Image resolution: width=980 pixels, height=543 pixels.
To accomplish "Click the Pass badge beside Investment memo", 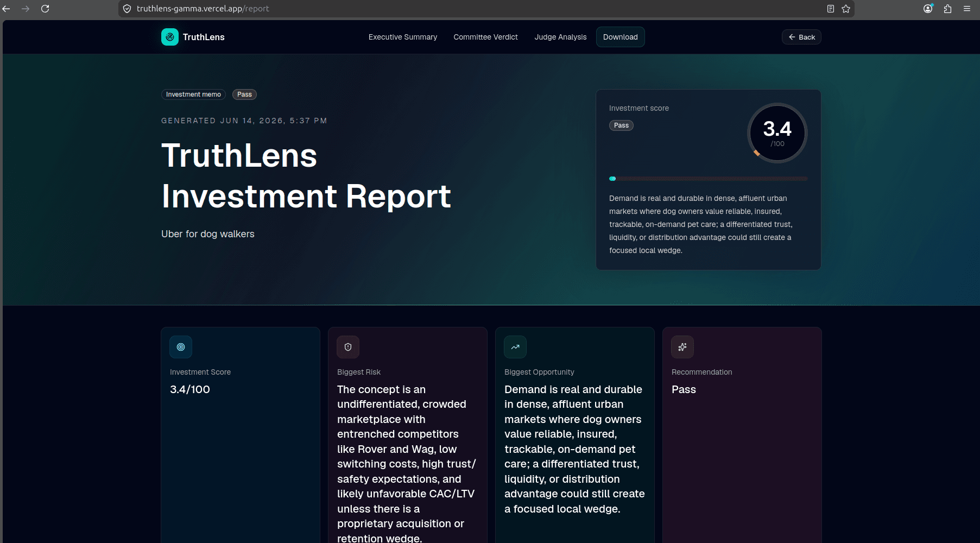I will coord(244,94).
